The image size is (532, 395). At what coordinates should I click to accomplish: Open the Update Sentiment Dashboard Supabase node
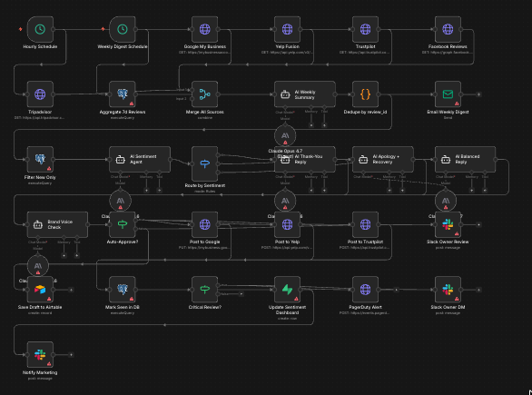click(x=287, y=290)
